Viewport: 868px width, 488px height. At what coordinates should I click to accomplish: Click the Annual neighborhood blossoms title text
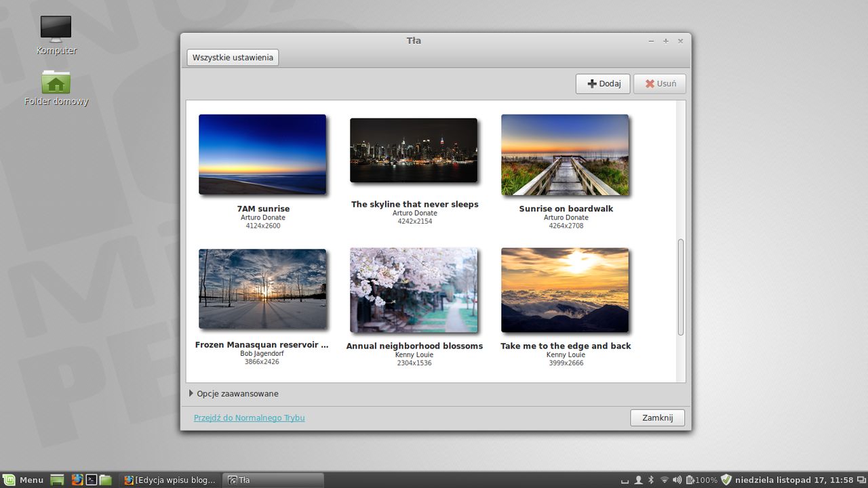click(x=414, y=346)
